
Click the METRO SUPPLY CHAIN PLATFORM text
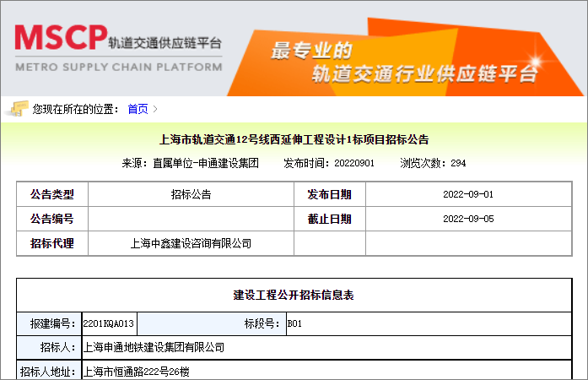point(119,67)
